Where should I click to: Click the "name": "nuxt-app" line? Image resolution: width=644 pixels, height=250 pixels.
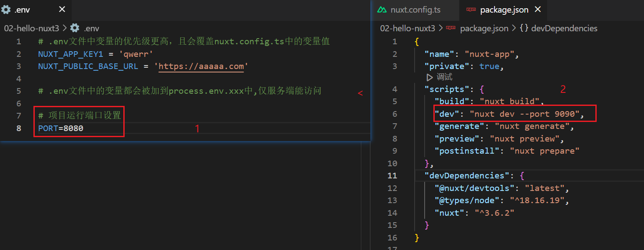[472, 54]
